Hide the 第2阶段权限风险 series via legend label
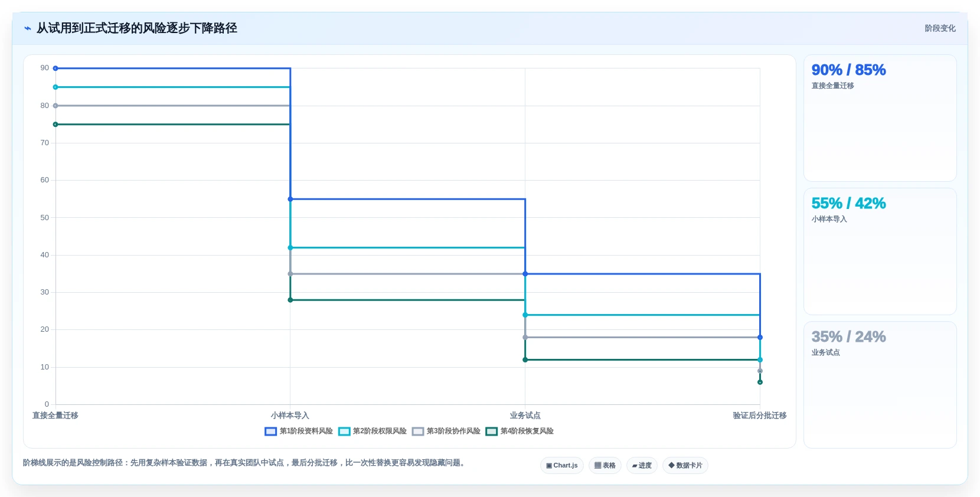The height and width of the screenshot is (497, 980). (380, 431)
